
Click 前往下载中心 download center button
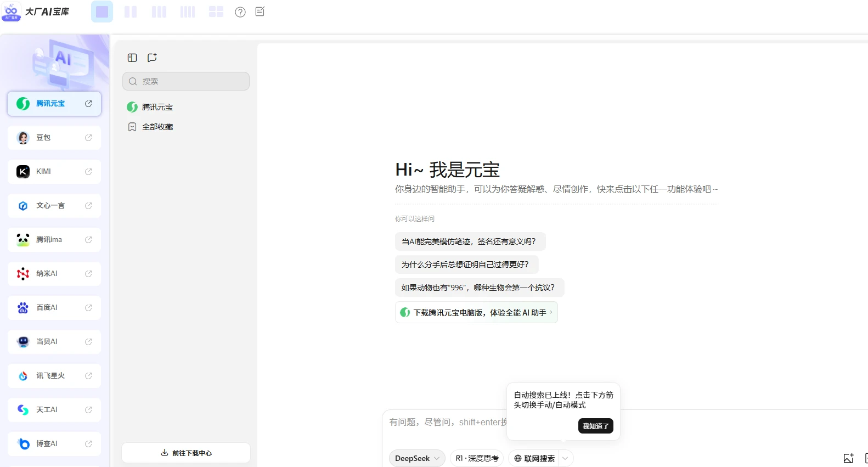pos(186,453)
